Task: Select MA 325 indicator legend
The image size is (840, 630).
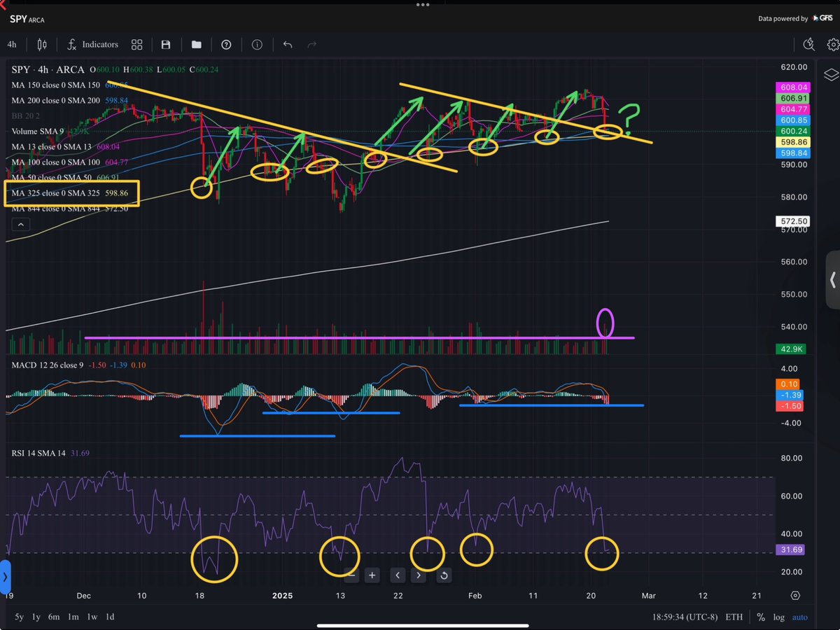Action: tap(69, 193)
